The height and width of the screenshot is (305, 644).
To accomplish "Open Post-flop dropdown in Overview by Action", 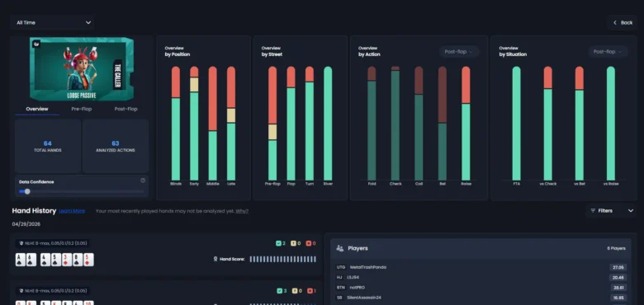I will [459, 52].
